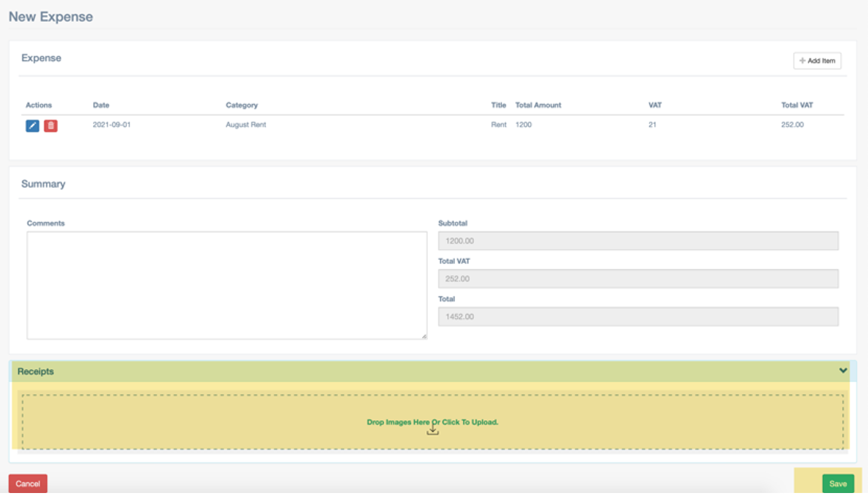Click 'Drop Images Here Or Click To Upload' text
The width and height of the screenshot is (868, 499).
pyautogui.click(x=432, y=422)
